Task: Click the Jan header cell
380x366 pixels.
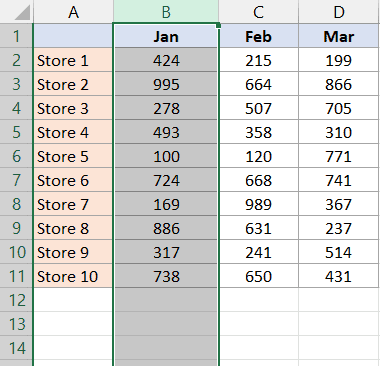Action: coord(166,36)
